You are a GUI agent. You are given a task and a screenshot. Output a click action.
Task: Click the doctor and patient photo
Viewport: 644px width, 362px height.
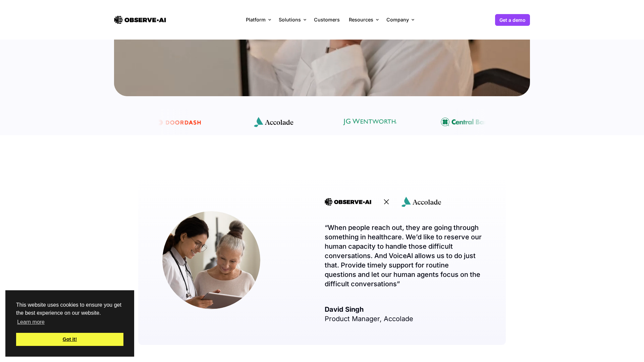(x=211, y=260)
